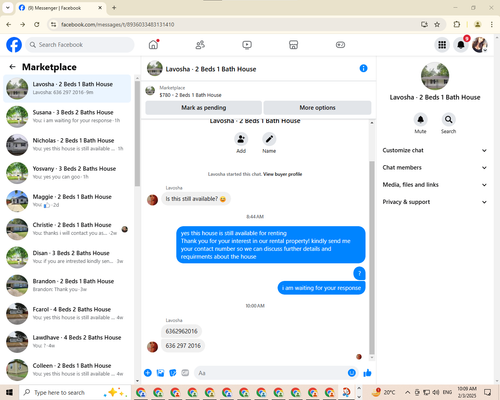Mute the conversation with bell icon
500x400 pixels.
(420, 119)
